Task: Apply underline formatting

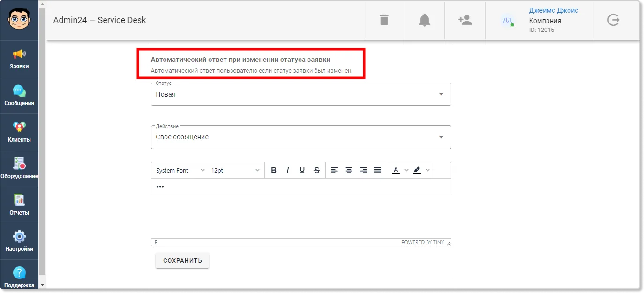Action: [302, 170]
